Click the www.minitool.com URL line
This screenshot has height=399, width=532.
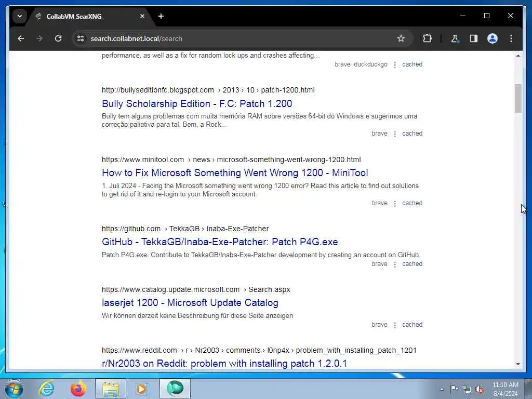[x=231, y=159]
